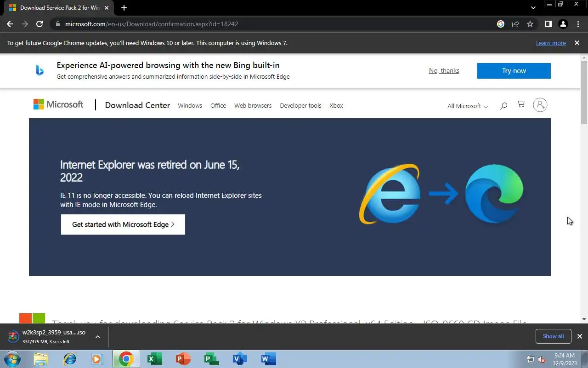Share this page icon
The image size is (588, 368).
tap(515, 24)
